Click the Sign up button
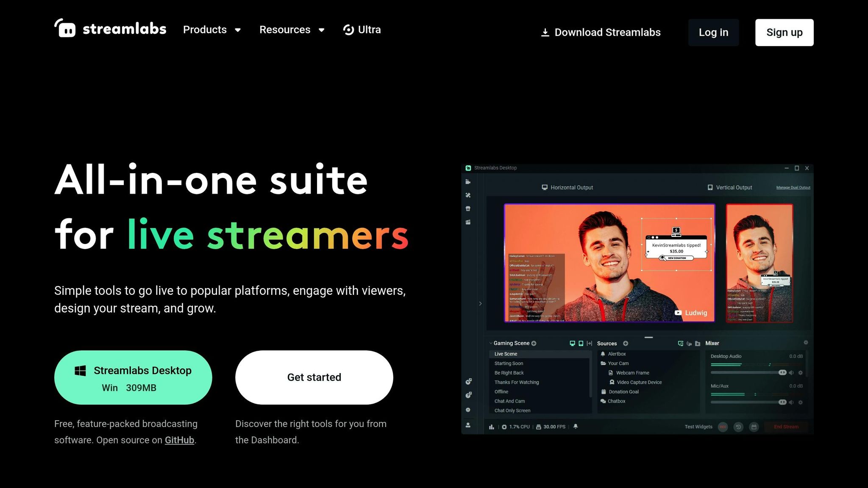 (x=785, y=32)
